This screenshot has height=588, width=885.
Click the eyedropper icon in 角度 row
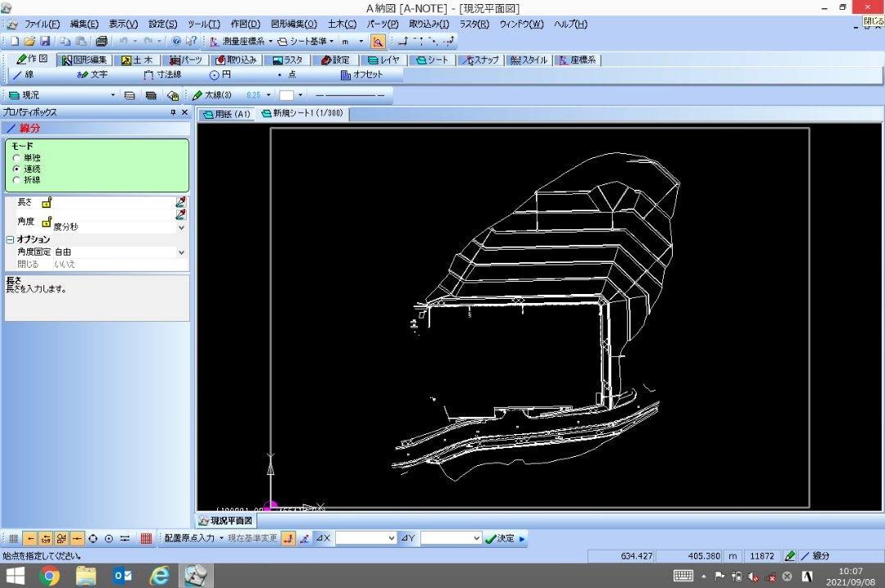[180, 215]
